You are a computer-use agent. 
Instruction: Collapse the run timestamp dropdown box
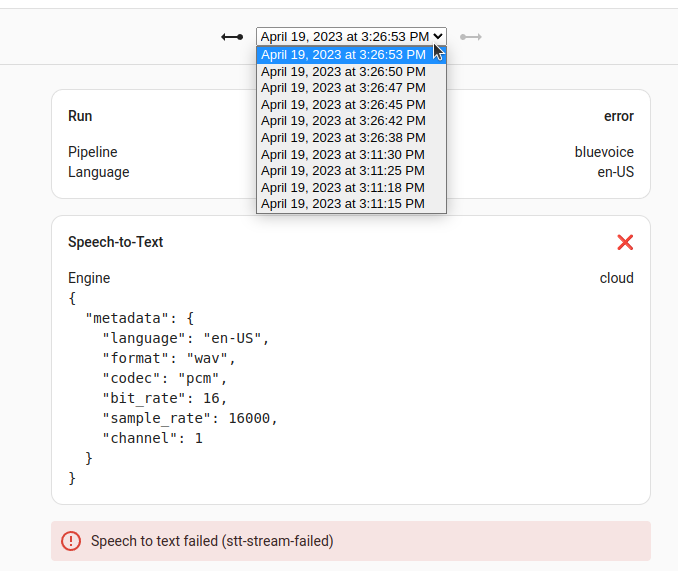click(x=351, y=36)
